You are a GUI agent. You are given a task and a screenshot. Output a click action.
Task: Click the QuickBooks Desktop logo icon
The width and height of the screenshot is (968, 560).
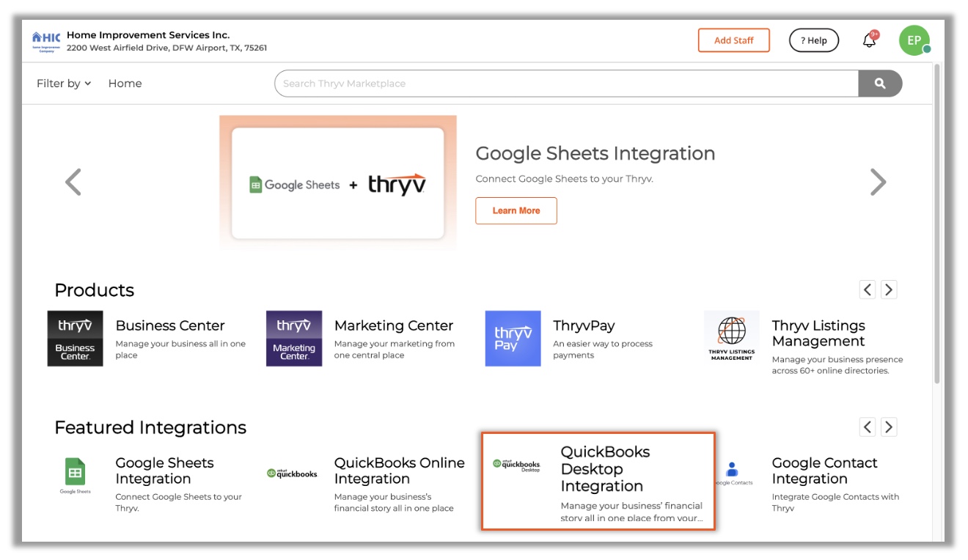(x=516, y=465)
